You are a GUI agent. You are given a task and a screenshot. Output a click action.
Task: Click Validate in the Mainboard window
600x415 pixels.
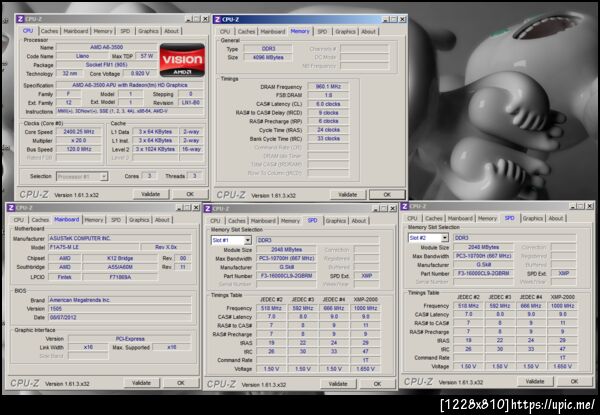pyautogui.click(x=141, y=383)
